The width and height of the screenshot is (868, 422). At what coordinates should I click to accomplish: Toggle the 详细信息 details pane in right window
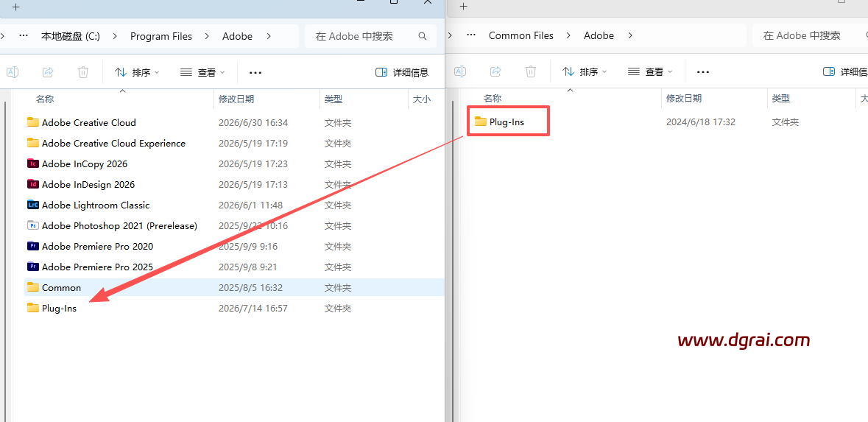coord(844,71)
